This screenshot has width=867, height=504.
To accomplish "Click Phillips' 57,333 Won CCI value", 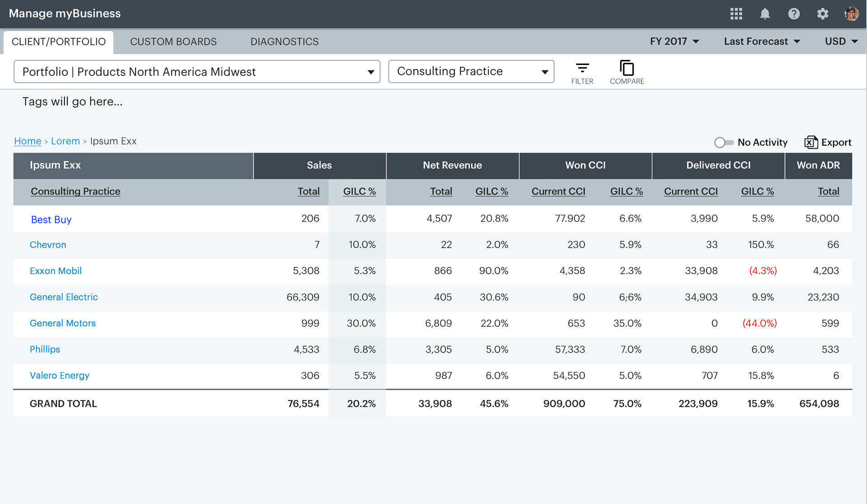I will (570, 350).
